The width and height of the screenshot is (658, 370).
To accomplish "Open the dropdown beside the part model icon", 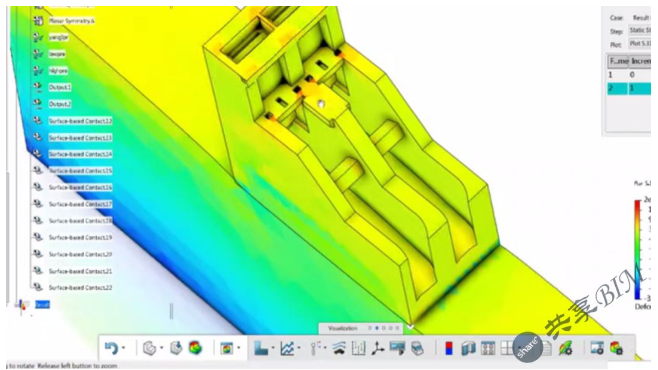I will [x=162, y=348].
